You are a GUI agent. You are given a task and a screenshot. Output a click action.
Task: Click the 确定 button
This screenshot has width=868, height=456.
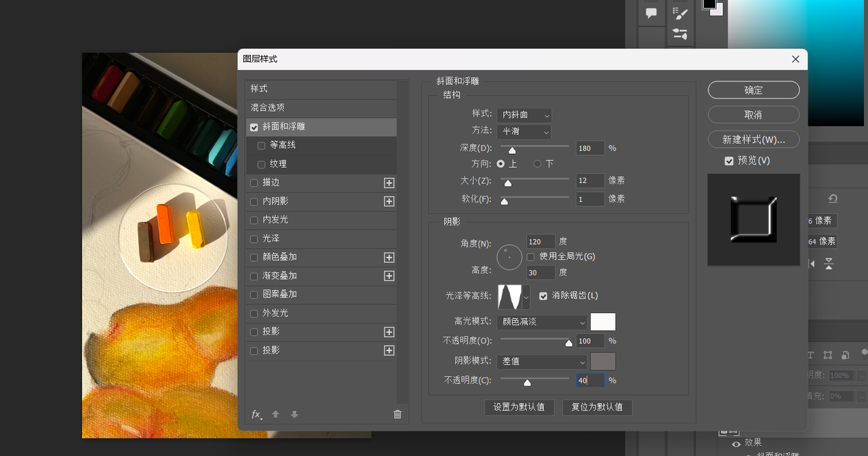click(x=753, y=90)
